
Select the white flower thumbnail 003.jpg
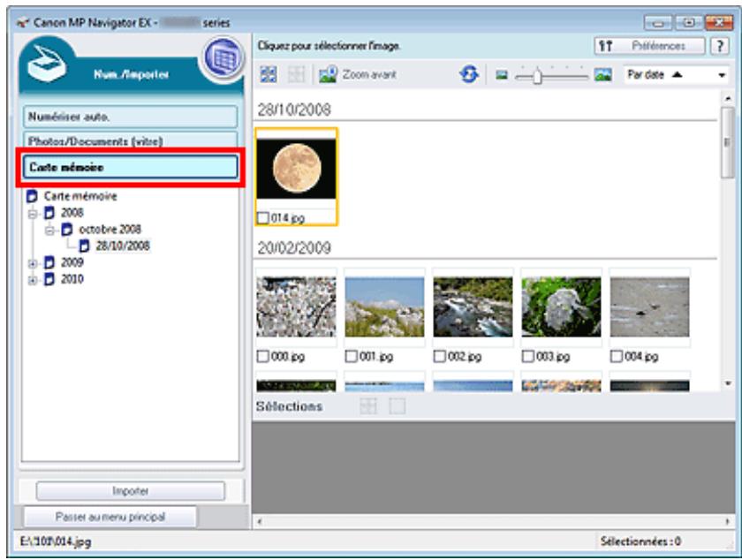561,306
